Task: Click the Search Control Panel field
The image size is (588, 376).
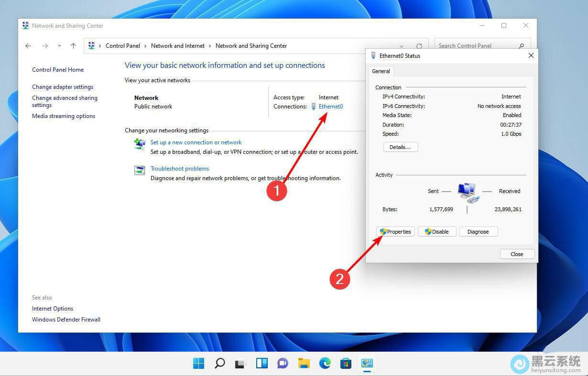Action: point(476,46)
